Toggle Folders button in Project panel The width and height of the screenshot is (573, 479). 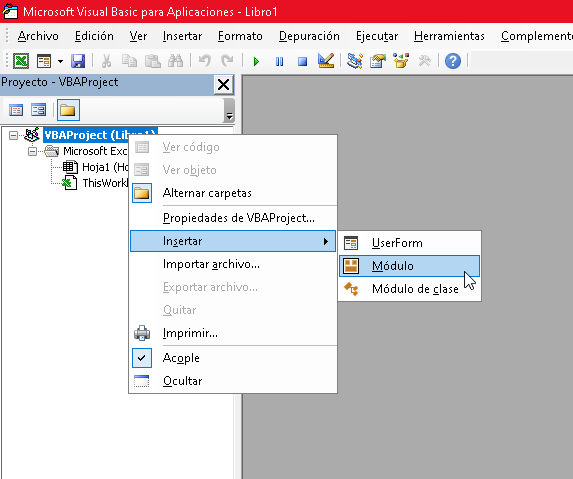click(x=68, y=110)
